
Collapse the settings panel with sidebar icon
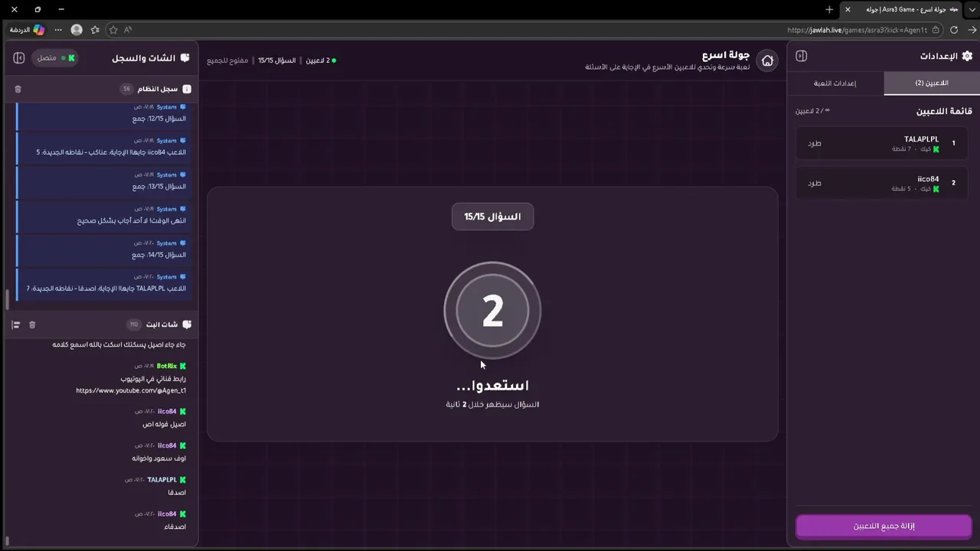tap(801, 56)
